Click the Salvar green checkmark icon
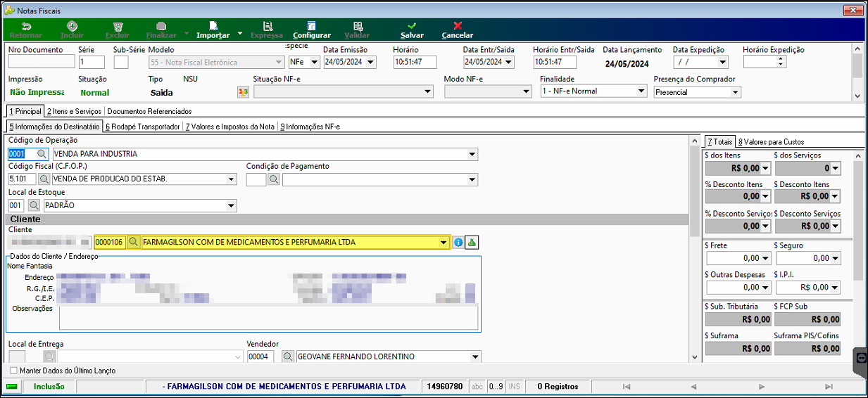The width and height of the screenshot is (868, 398). click(412, 25)
